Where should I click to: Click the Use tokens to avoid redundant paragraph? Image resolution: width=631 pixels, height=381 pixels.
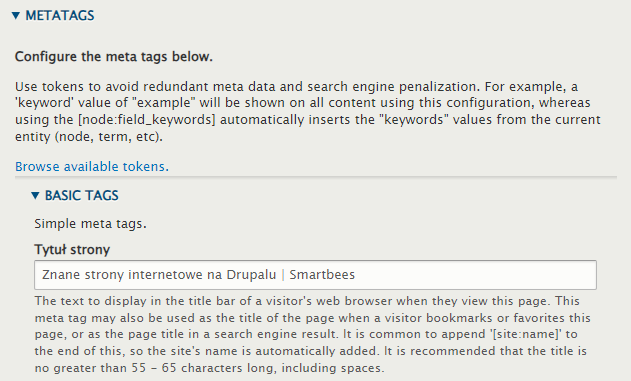click(308, 111)
